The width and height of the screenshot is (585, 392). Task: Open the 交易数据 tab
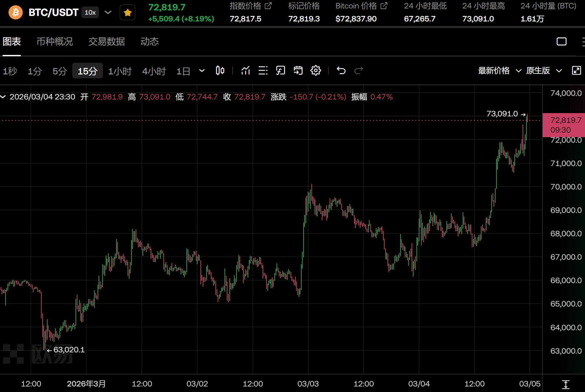pos(107,42)
